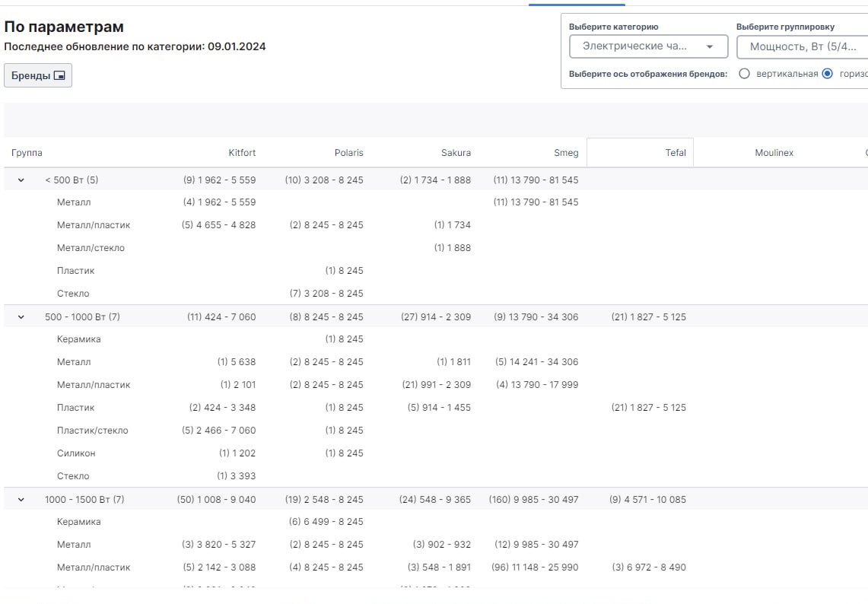Click the Kitfort column header
The width and height of the screenshot is (868, 604).
242,153
